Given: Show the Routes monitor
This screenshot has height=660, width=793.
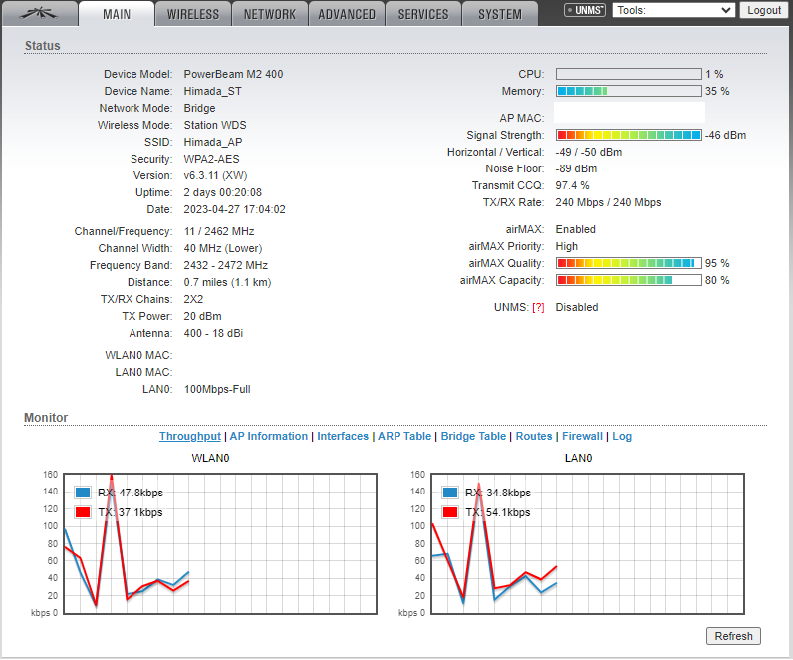Looking at the screenshot, I should coord(534,437).
